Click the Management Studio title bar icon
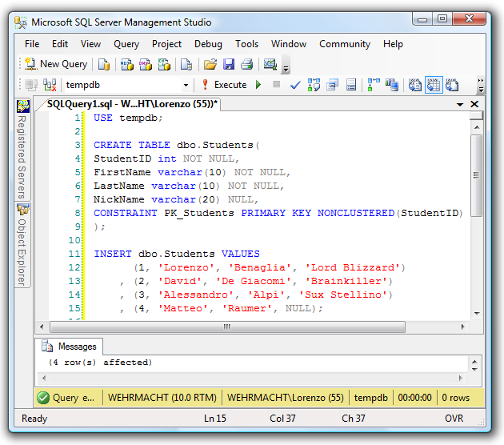Viewport: 504px width, 445px height. pos(21,22)
